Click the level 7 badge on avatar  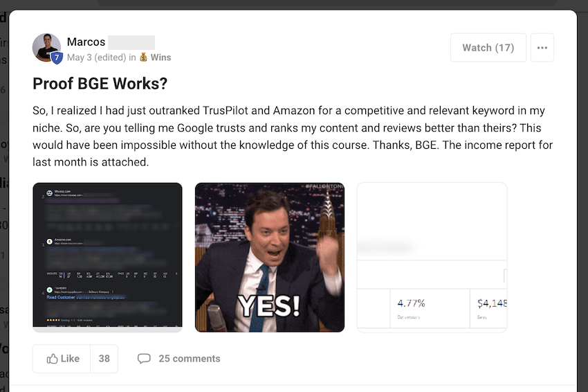point(57,57)
